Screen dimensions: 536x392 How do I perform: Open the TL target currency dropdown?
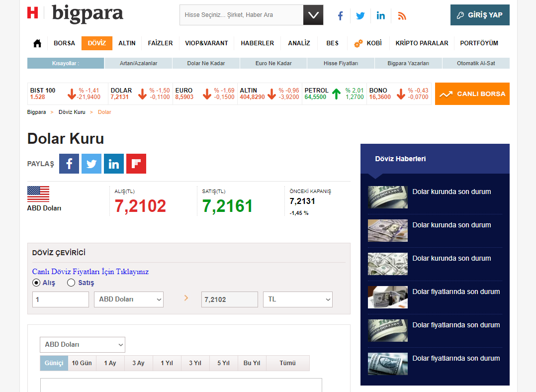(x=298, y=299)
